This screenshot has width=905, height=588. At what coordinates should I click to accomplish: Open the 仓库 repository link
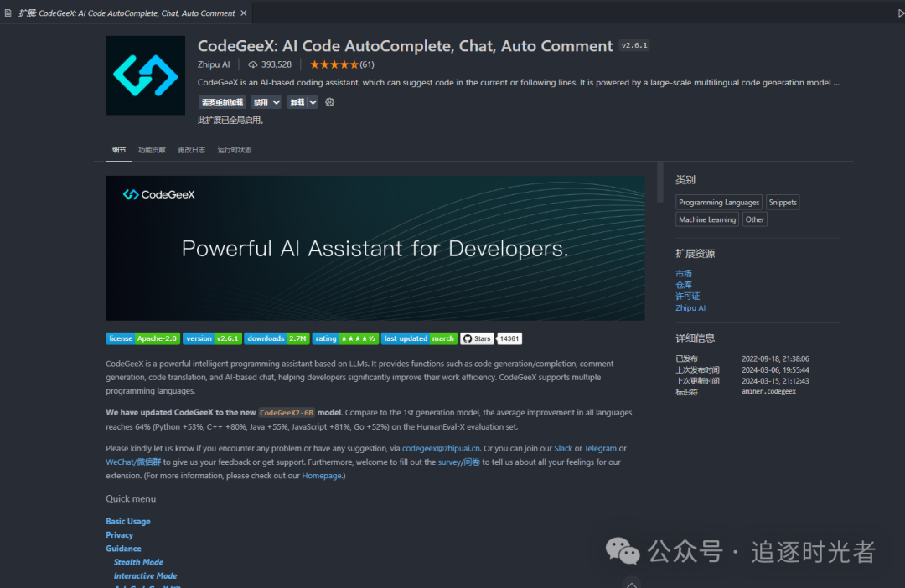[x=684, y=285]
